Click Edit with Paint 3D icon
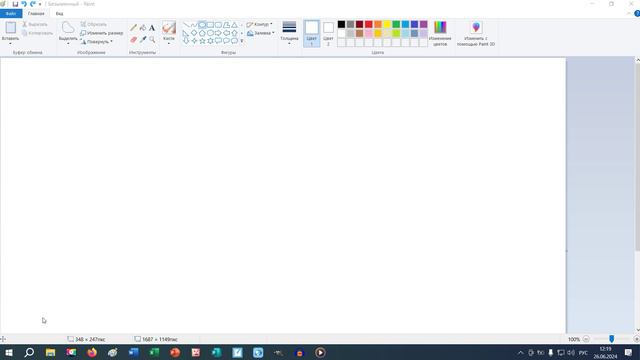Screen dimensions: 640x360 tap(476, 27)
